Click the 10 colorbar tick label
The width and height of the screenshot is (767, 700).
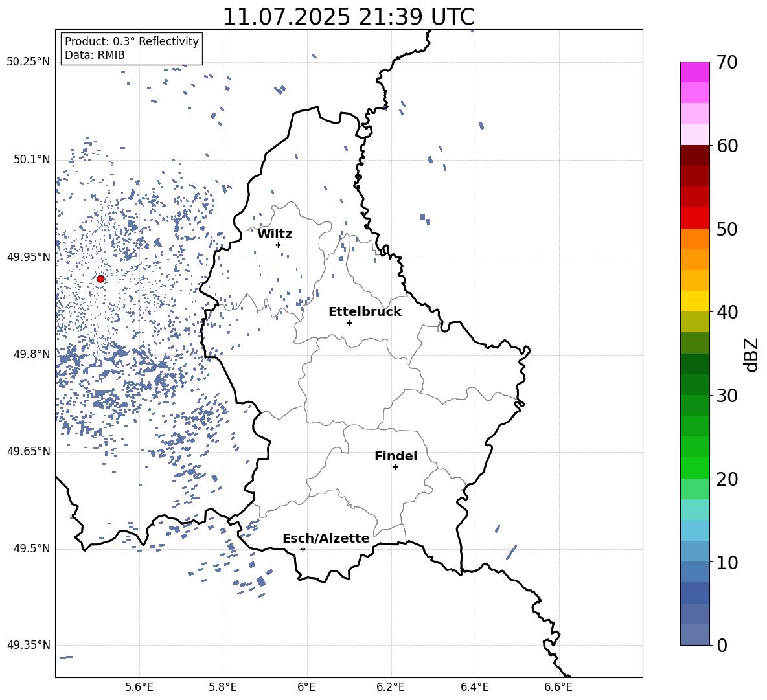pyautogui.click(x=727, y=562)
